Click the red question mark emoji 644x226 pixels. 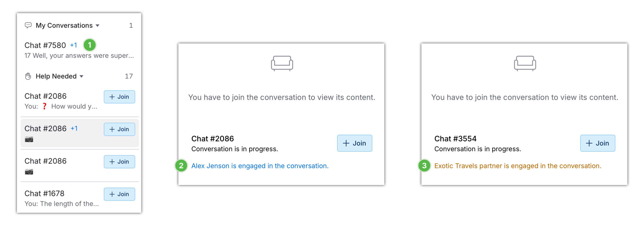coord(45,106)
